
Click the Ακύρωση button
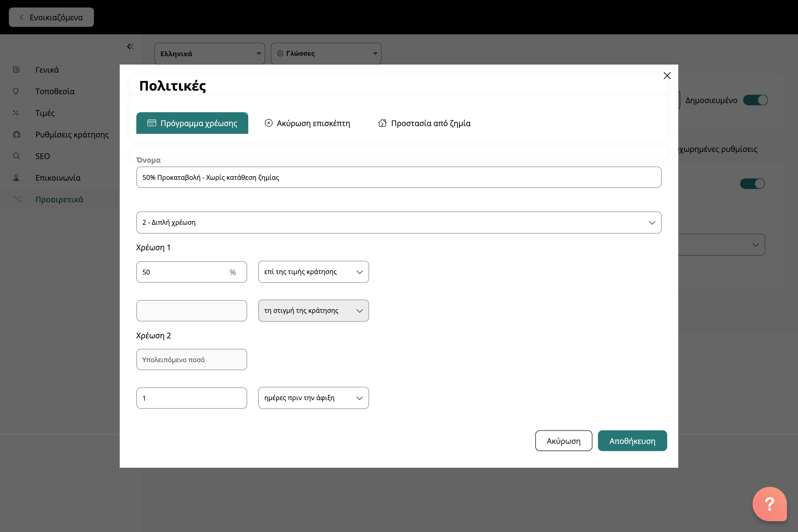tap(563, 441)
